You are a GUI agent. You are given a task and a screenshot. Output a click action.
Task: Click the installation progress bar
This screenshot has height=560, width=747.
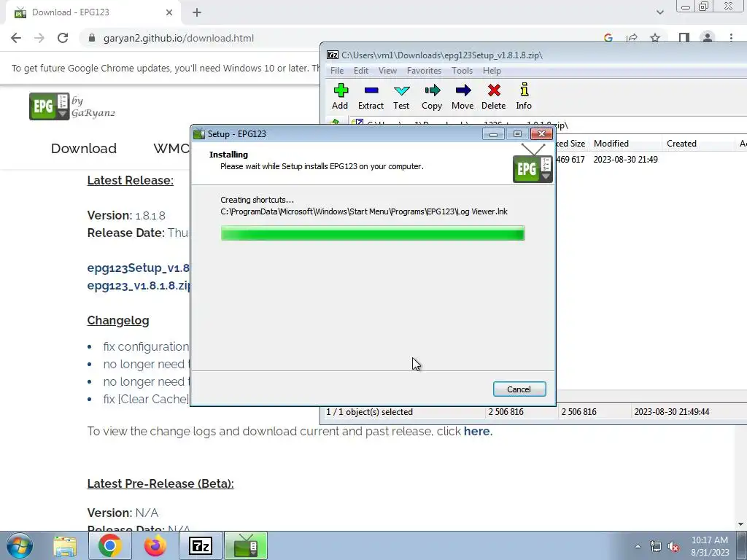pyautogui.click(x=373, y=233)
